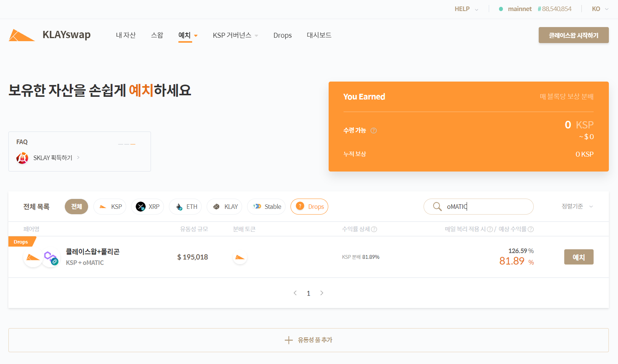Screen dimensions: 618x364
Task: Click the 126.59 % compound yield
Action: click(x=521, y=251)
